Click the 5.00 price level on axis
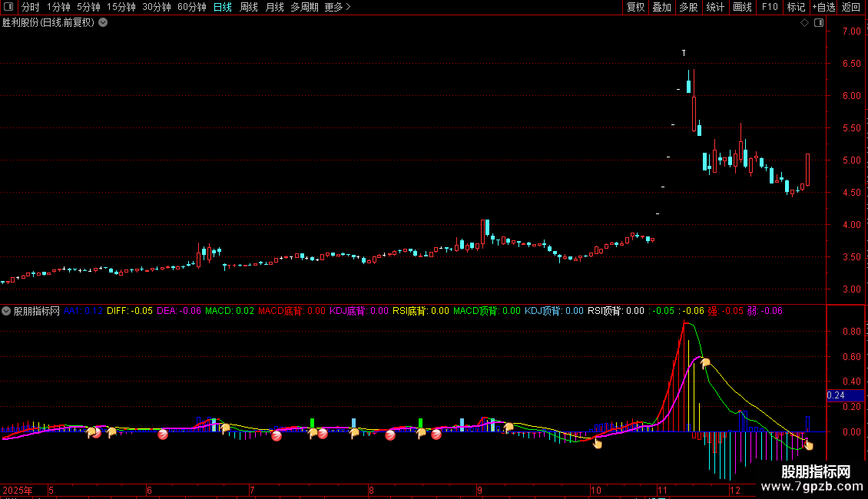Screen dimensions: 868x499 click(x=851, y=160)
